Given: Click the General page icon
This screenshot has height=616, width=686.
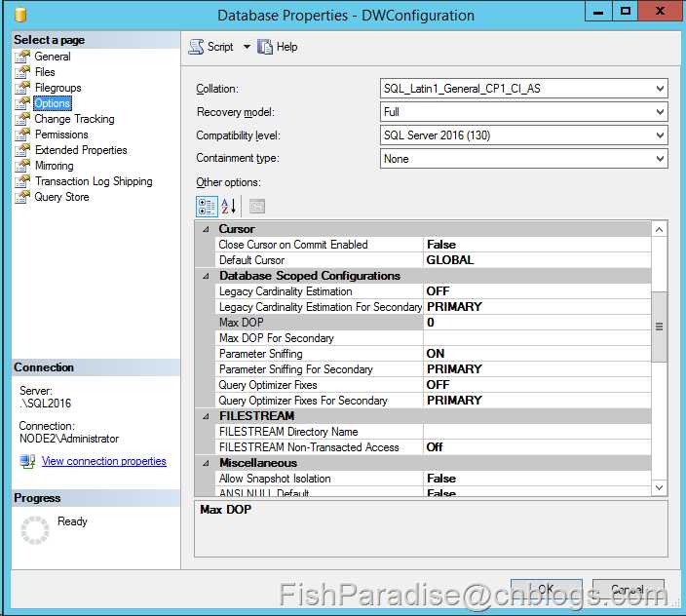Looking at the screenshot, I should pos(22,57).
